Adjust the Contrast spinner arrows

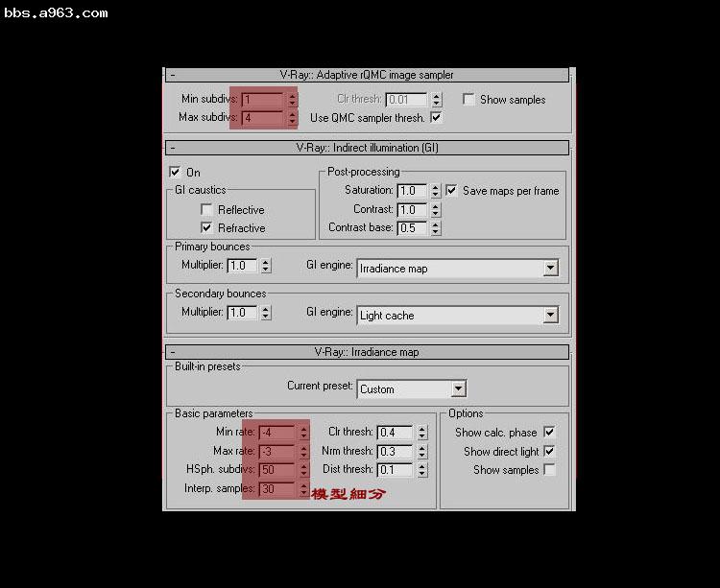pos(435,210)
